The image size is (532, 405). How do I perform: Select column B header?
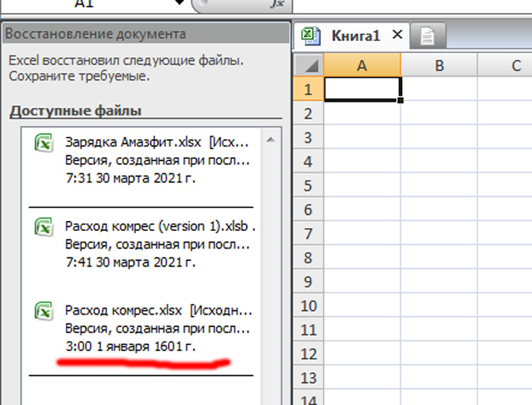439,66
